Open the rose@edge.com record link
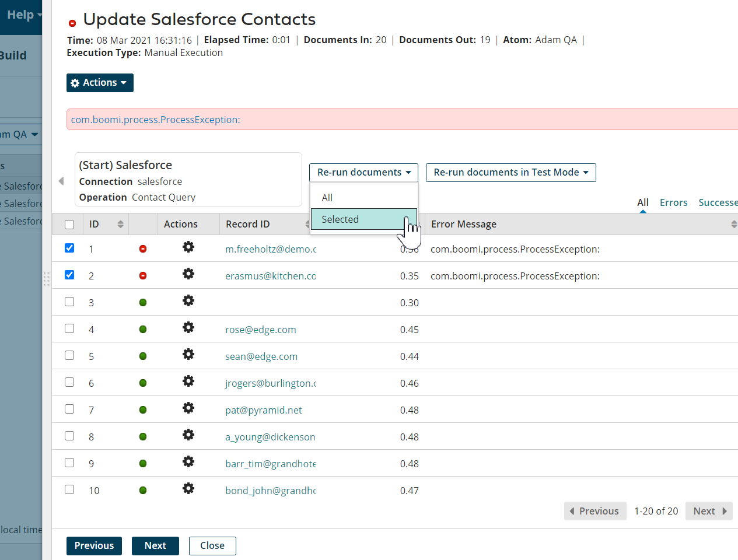The width and height of the screenshot is (738, 560). (x=260, y=329)
